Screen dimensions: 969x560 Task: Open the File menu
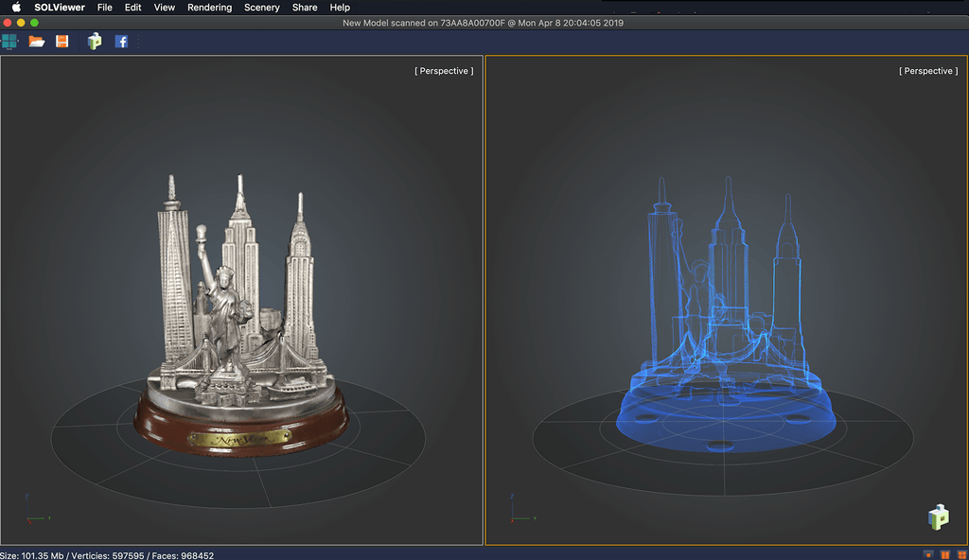pyautogui.click(x=105, y=8)
